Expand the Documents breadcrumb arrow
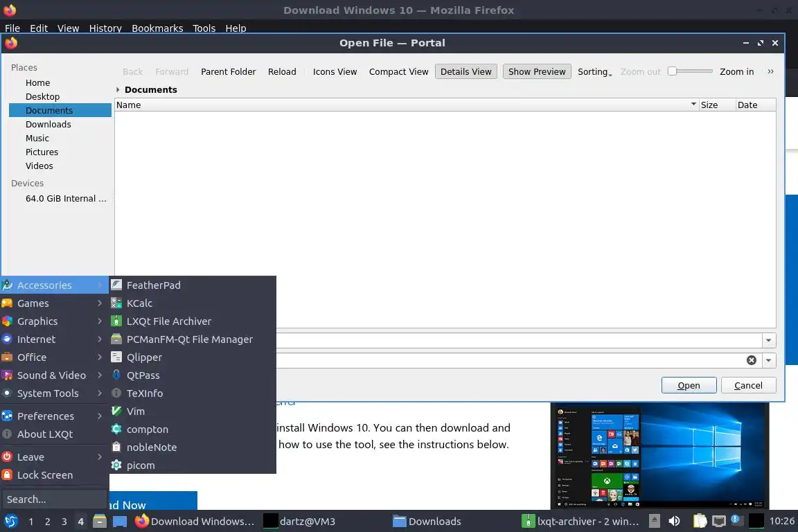Screen dimensions: 798x532 (x=118, y=89)
